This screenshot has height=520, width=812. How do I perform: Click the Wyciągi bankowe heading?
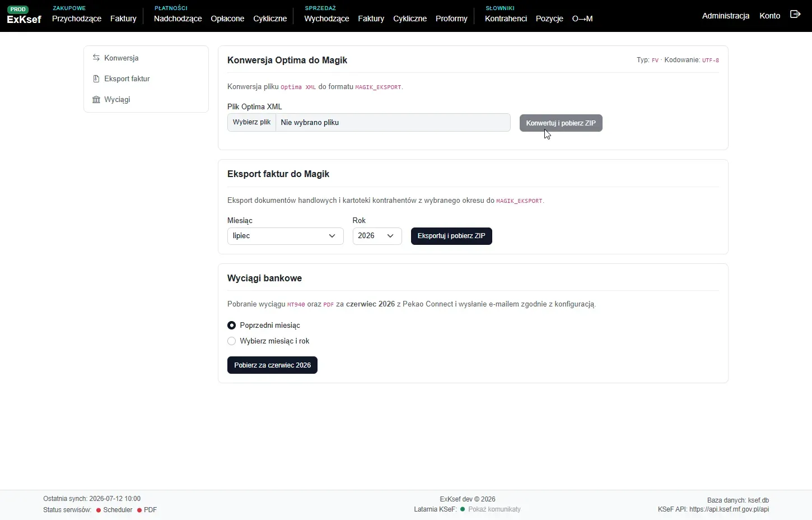click(x=264, y=278)
